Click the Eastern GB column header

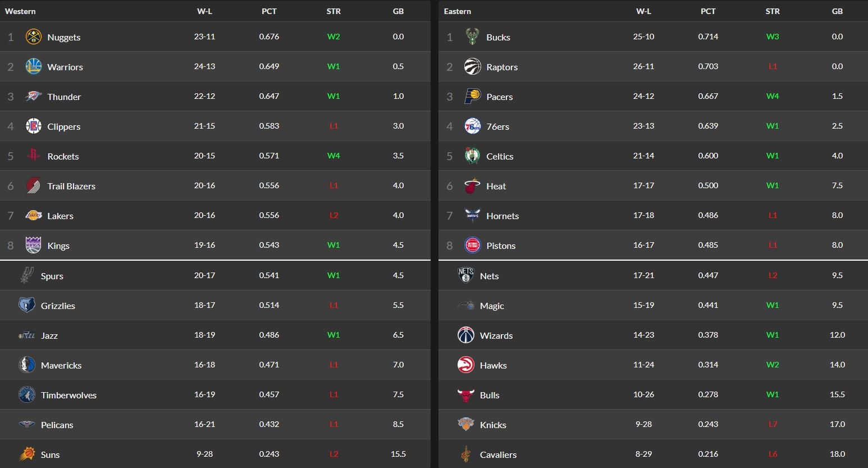coord(837,11)
